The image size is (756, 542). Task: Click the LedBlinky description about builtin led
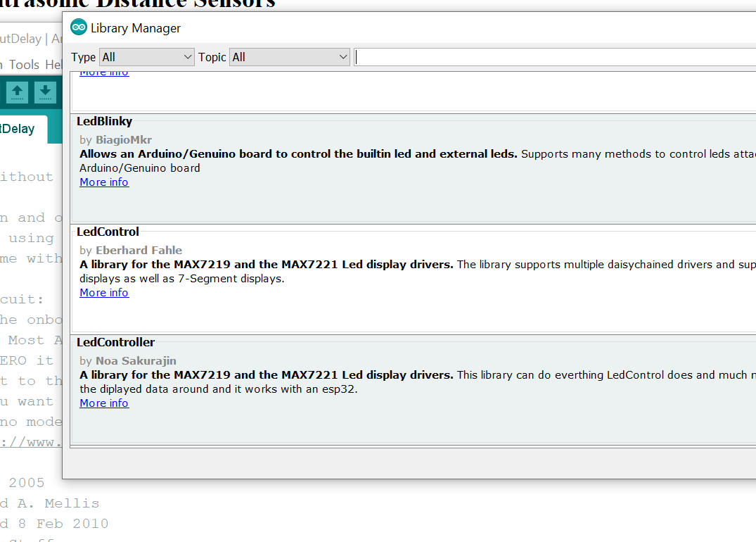pyautogui.click(x=418, y=160)
